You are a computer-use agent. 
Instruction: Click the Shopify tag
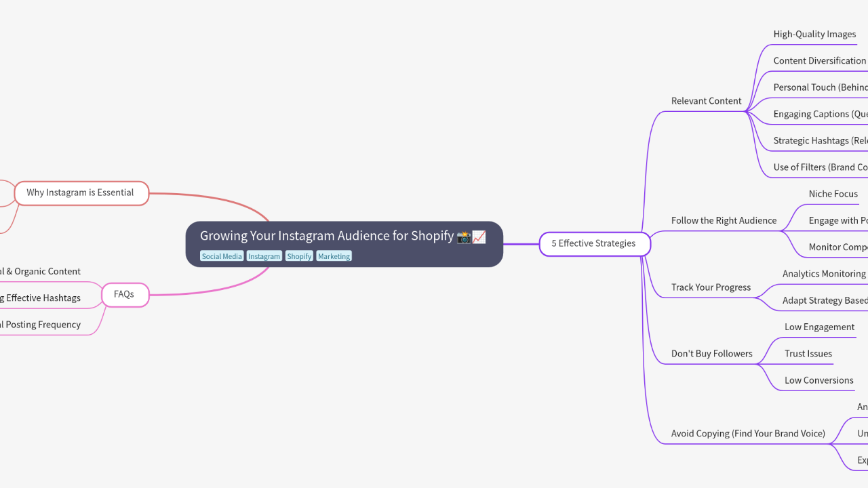coord(299,256)
